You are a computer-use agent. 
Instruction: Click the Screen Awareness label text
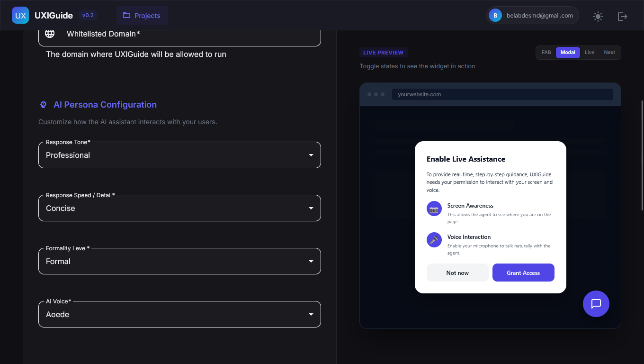pyautogui.click(x=470, y=206)
